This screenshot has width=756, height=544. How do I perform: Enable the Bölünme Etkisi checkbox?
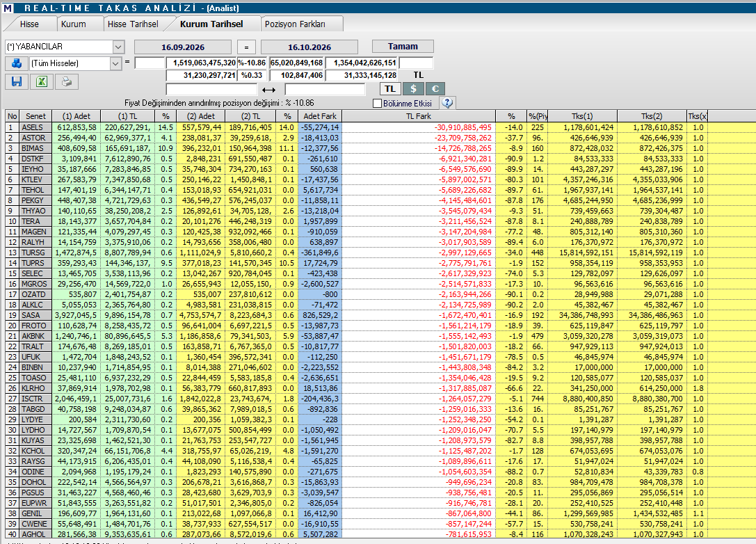(x=378, y=103)
